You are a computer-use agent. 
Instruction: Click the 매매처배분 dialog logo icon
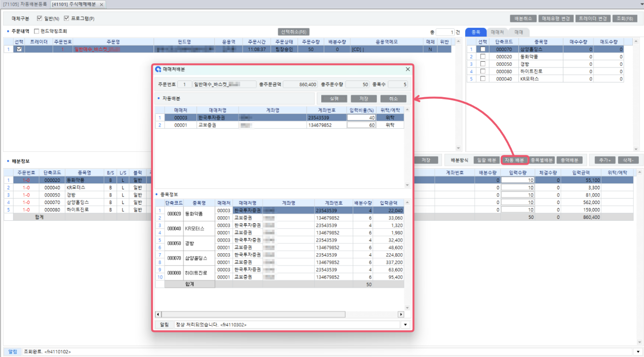point(158,69)
